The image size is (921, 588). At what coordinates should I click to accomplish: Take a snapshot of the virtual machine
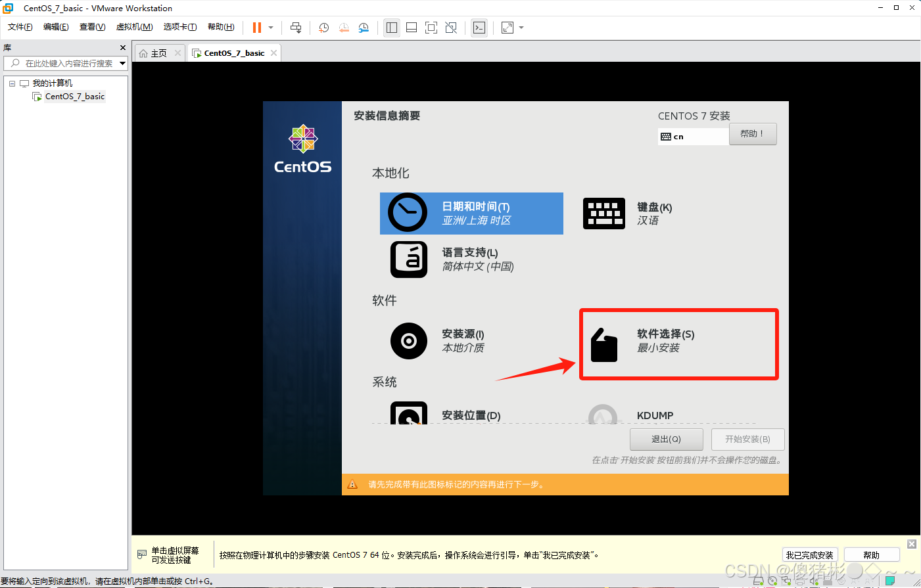pyautogui.click(x=324, y=28)
